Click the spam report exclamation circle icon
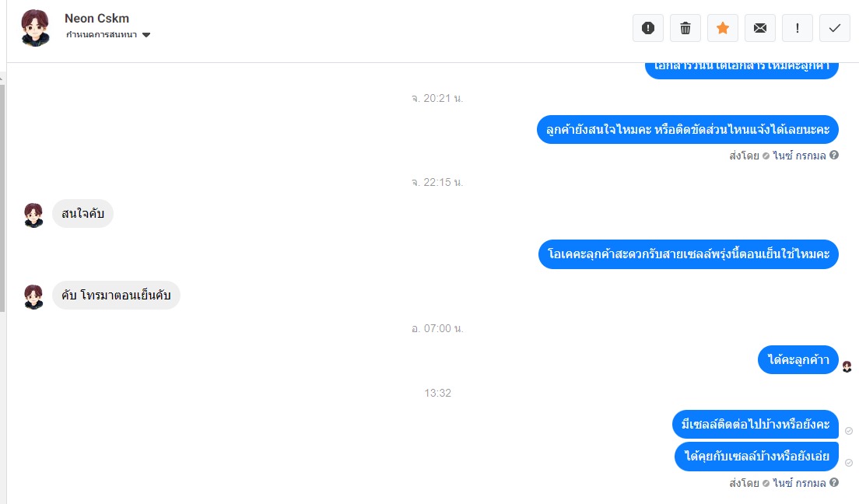This screenshot has width=859, height=504. (648, 28)
